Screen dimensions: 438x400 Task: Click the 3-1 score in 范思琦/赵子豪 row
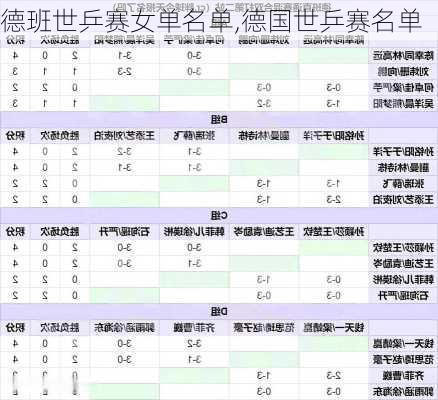click(x=194, y=359)
